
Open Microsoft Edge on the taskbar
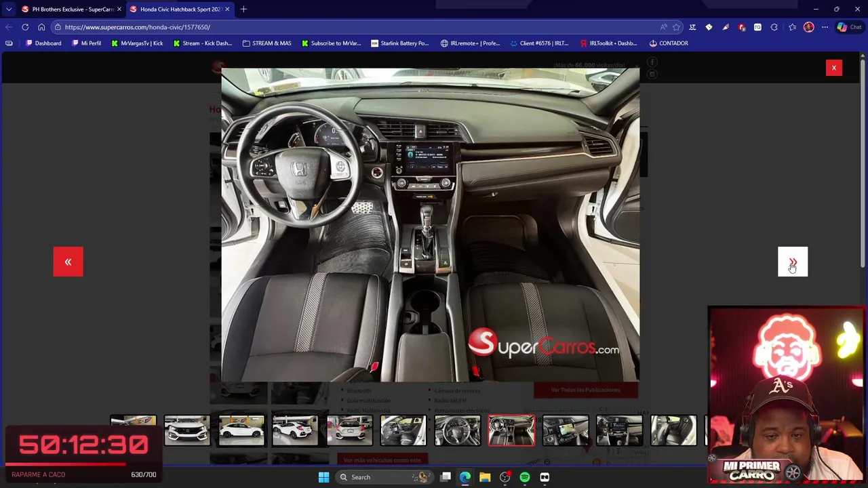[465, 477]
